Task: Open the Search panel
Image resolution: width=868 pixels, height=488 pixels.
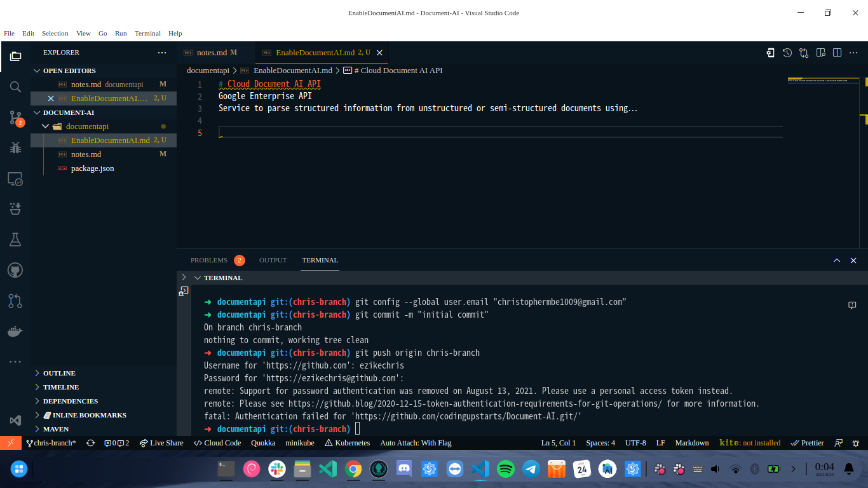Action: click(x=15, y=87)
